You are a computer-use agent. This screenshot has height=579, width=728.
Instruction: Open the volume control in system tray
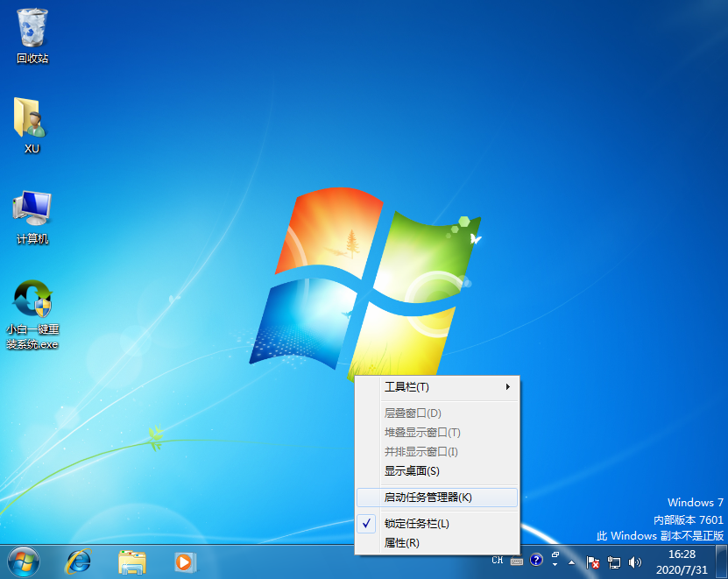coord(635,562)
